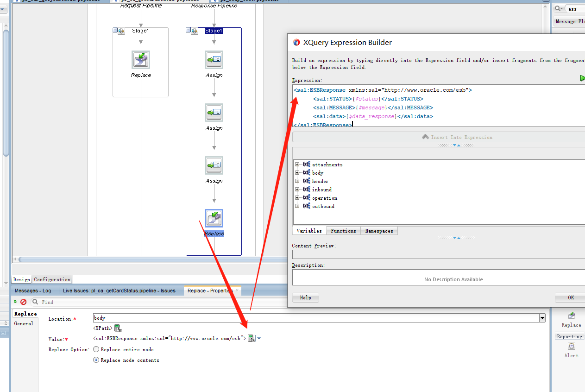
Task: Click the green status dot in Properties toolbar
Action: tap(15, 301)
